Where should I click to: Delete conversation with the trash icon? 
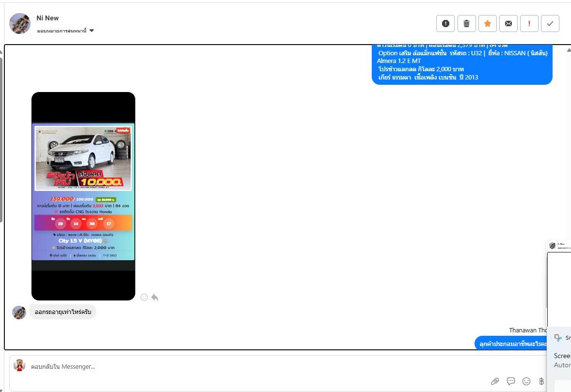[x=466, y=24]
